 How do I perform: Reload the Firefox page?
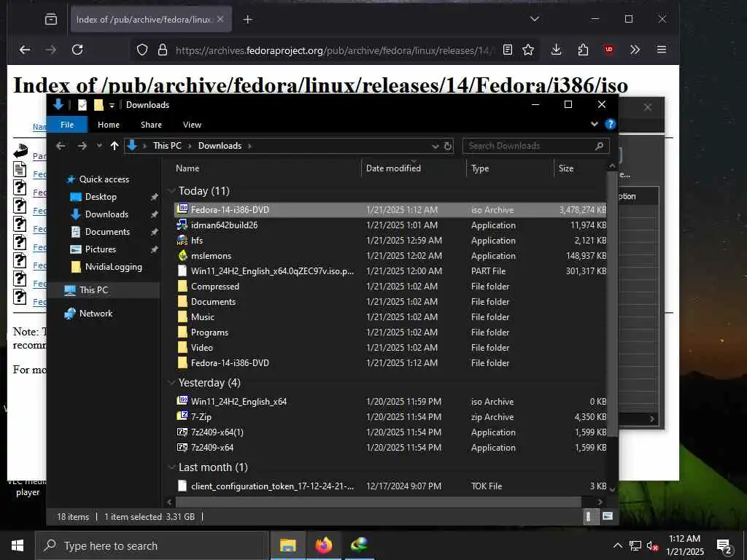pyautogui.click(x=77, y=50)
